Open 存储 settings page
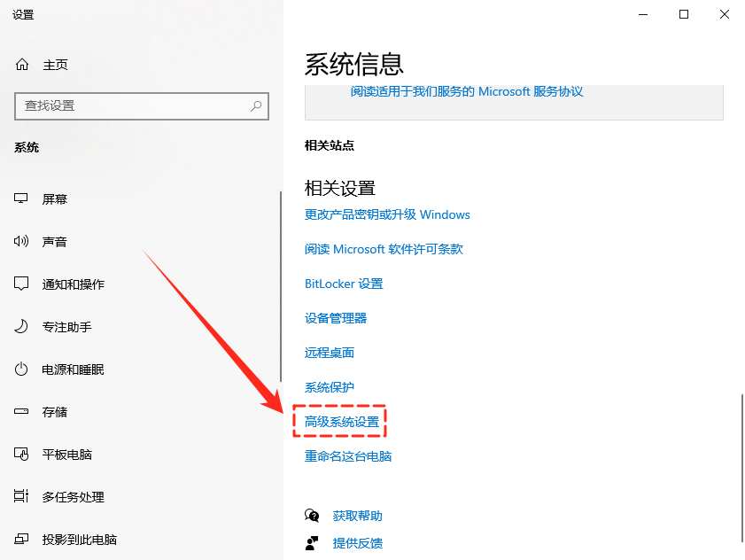The height and width of the screenshot is (560, 745). coord(55,412)
